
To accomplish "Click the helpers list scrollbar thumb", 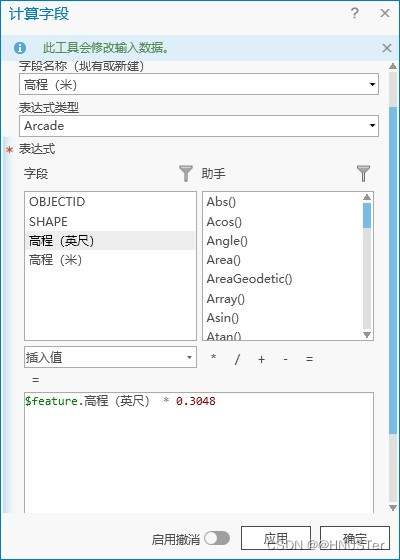I will click(x=367, y=215).
